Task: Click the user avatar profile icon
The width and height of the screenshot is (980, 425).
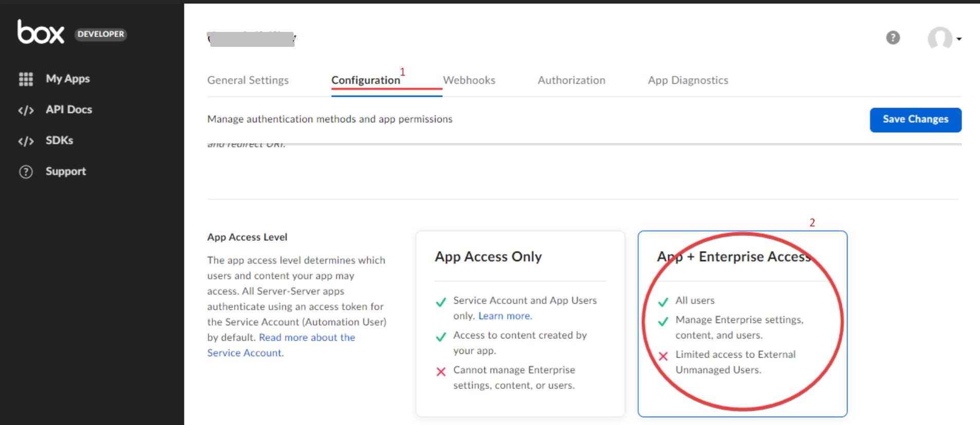Action: point(939,38)
